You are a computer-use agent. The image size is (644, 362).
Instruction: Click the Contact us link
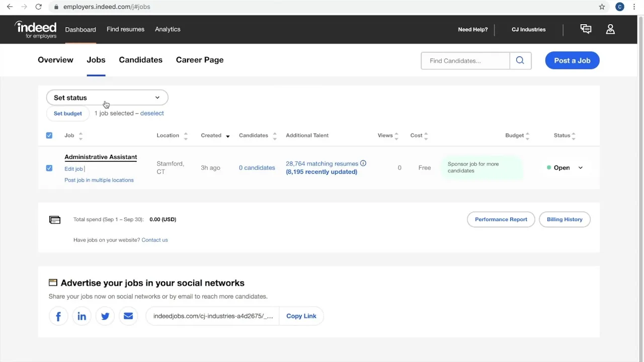(x=154, y=240)
